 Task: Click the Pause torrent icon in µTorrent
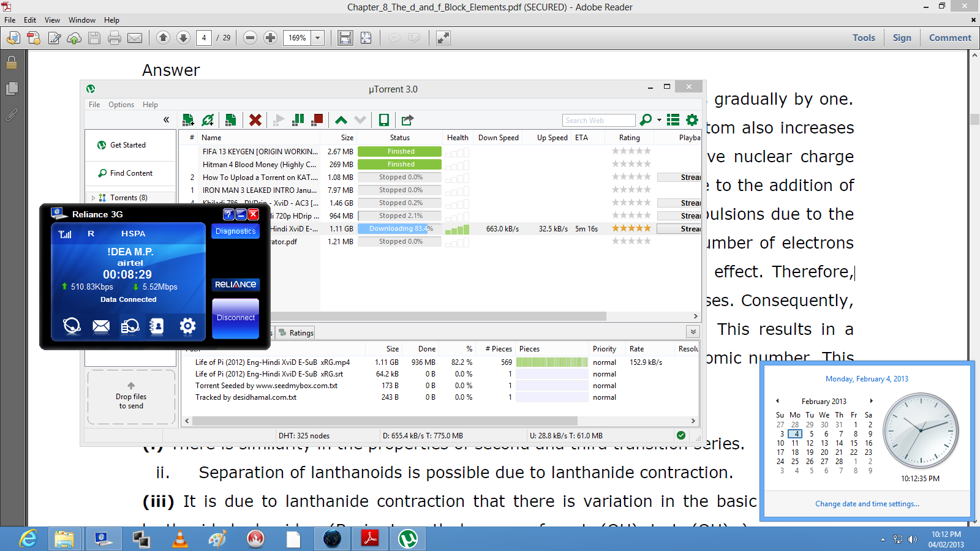298,120
